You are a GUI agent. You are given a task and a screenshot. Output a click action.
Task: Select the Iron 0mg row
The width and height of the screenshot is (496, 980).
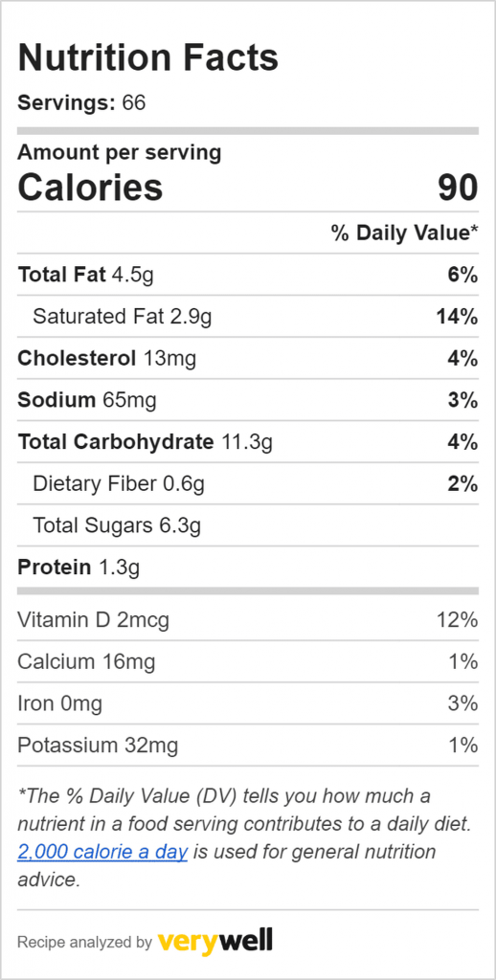(x=248, y=703)
